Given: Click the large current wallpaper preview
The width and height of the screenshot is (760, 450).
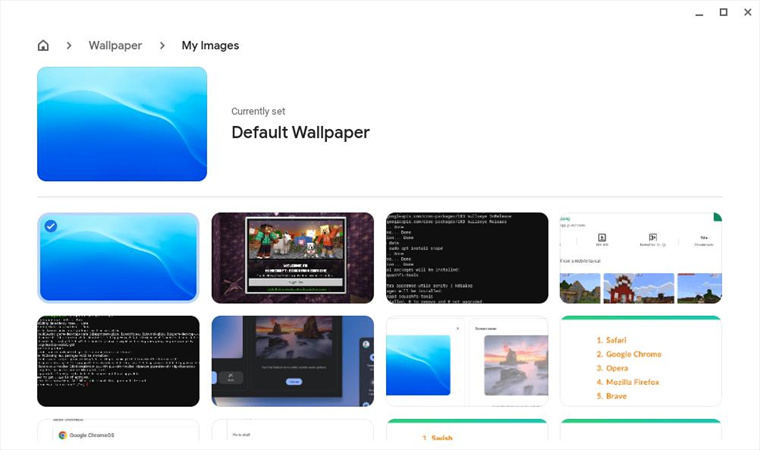Looking at the screenshot, I should pos(122,124).
